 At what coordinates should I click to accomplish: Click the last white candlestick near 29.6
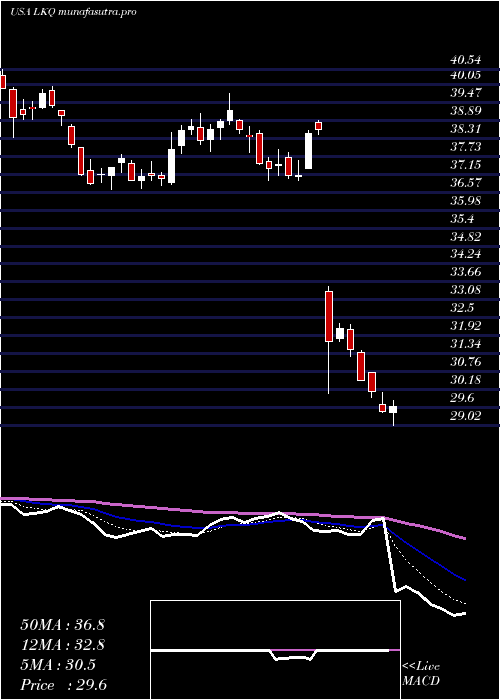pos(393,409)
